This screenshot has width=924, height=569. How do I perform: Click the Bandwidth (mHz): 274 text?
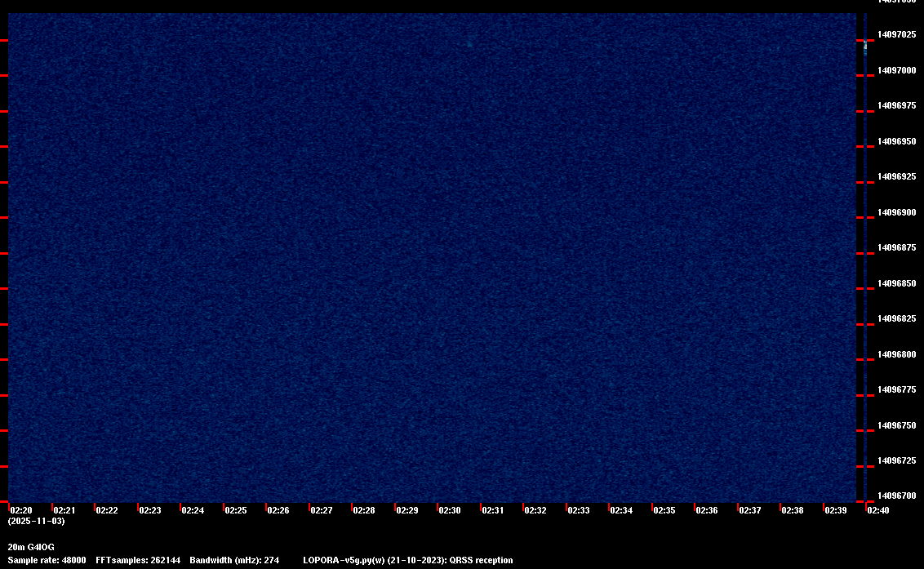[234, 560]
